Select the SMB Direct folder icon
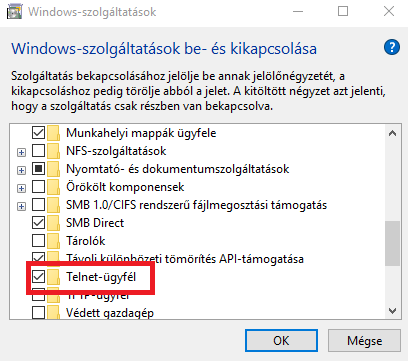Viewport: 408px width, 361px height. point(53,223)
